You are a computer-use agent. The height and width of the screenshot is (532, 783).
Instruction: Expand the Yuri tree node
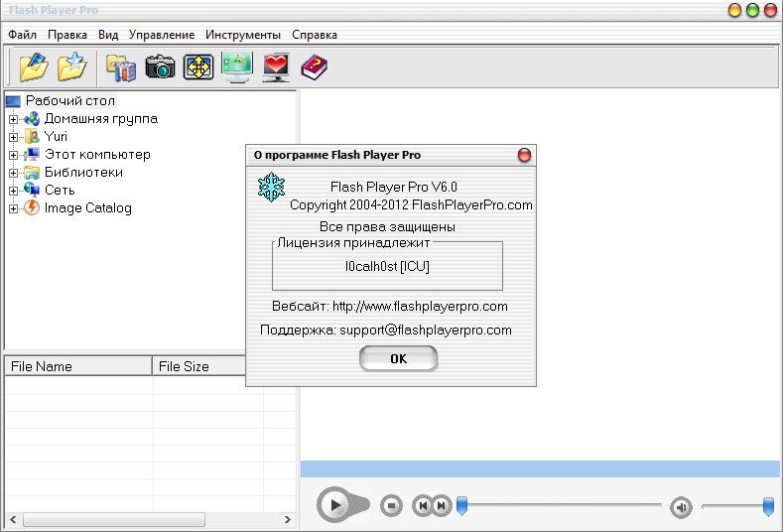(14, 137)
